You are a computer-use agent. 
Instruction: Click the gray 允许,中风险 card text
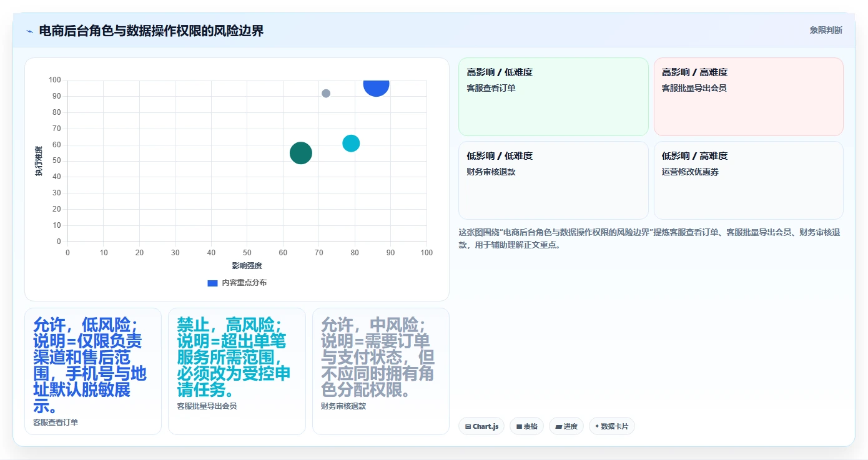pos(378,358)
